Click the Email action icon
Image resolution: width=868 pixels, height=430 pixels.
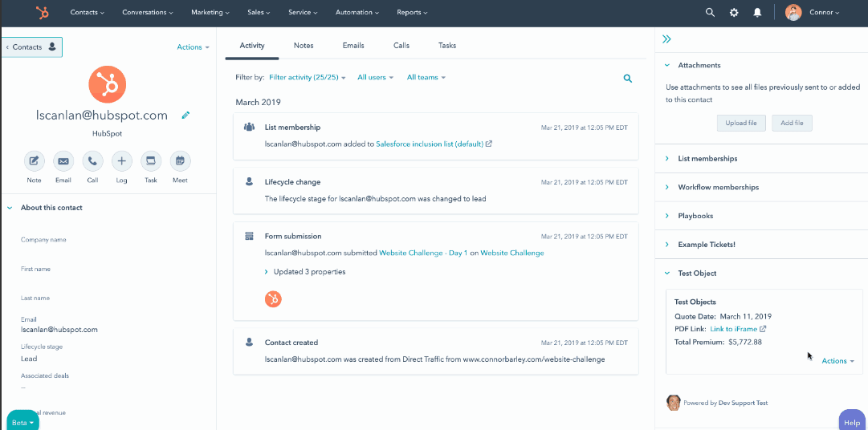coord(63,161)
